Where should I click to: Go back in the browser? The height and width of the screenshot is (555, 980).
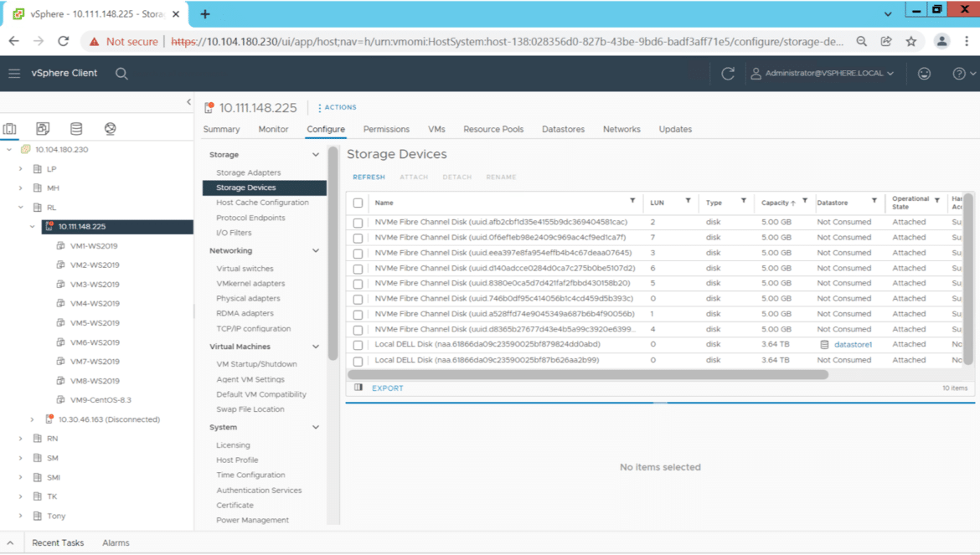(x=13, y=41)
